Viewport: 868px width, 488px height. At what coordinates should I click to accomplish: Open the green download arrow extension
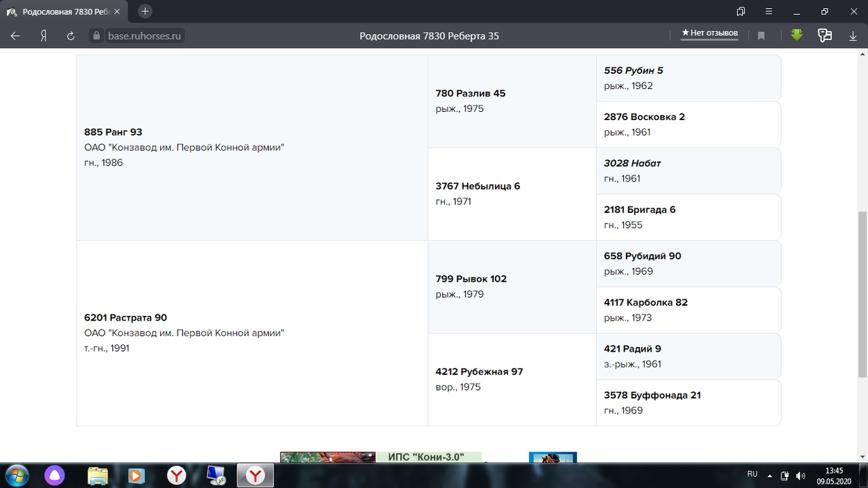[x=797, y=35]
